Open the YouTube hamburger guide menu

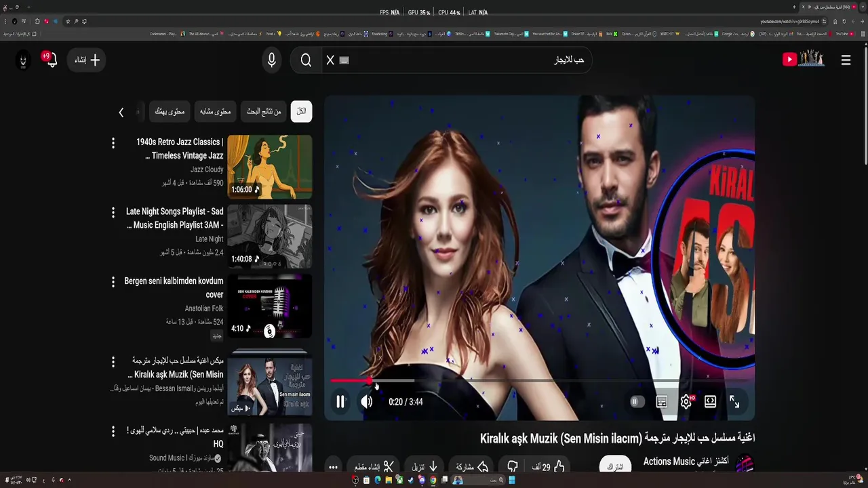(x=846, y=60)
